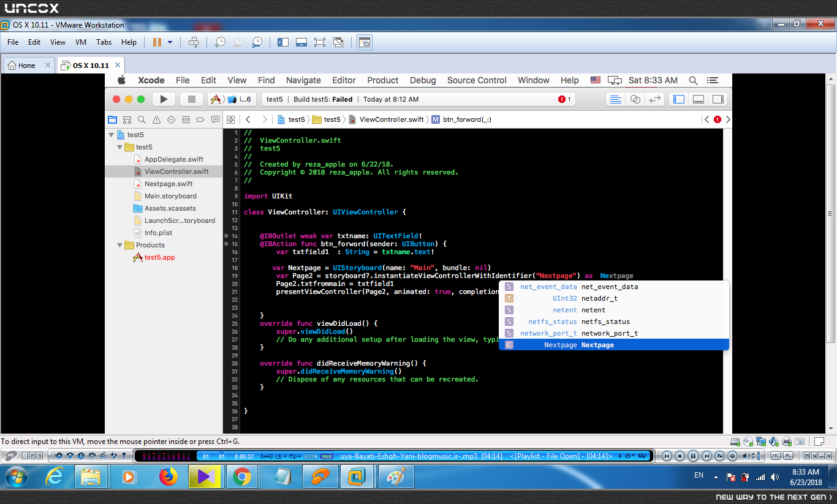
Task: Go forward with the jump bar right arrow
Action: pos(264,119)
